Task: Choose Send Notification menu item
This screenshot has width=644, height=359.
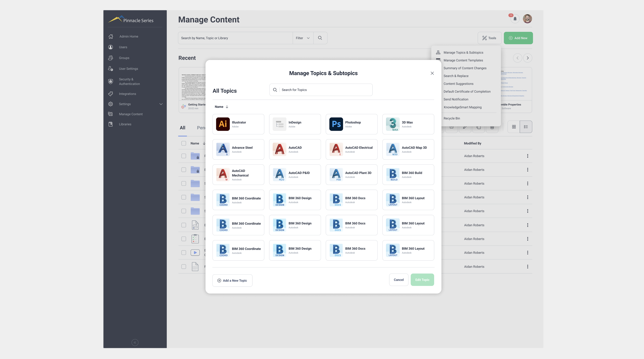Action: point(456,99)
